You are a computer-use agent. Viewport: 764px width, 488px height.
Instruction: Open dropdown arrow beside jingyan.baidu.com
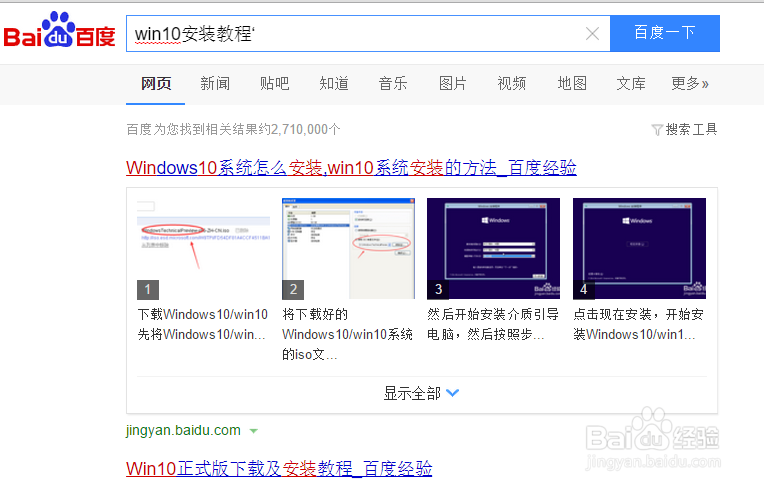[x=253, y=431]
